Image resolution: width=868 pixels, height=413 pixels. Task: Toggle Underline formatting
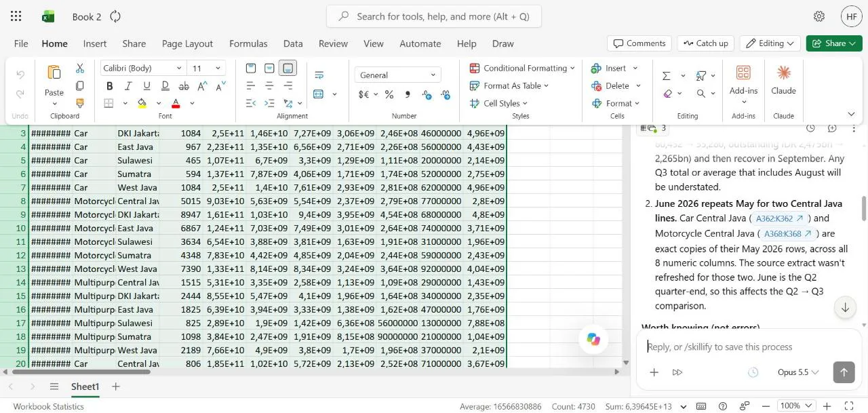point(146,86)
